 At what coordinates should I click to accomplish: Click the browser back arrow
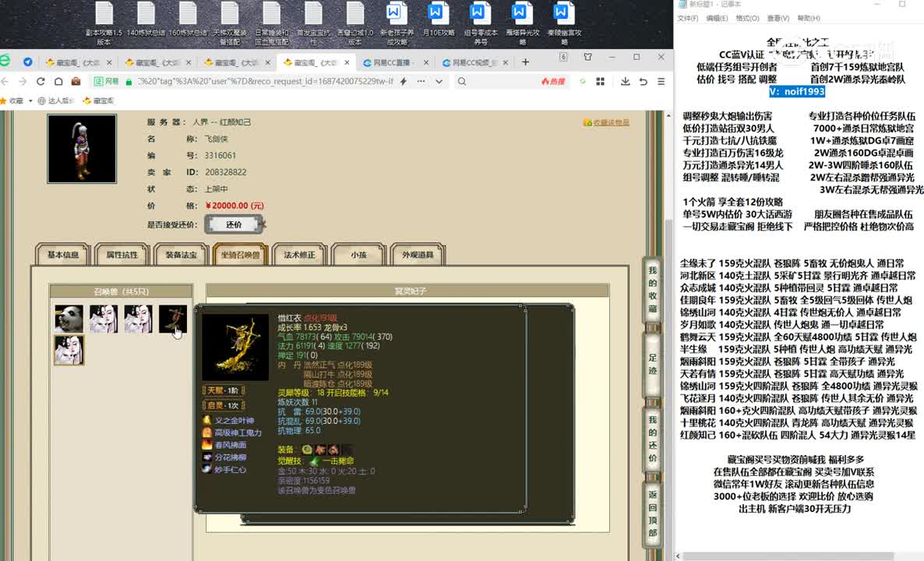5,81
